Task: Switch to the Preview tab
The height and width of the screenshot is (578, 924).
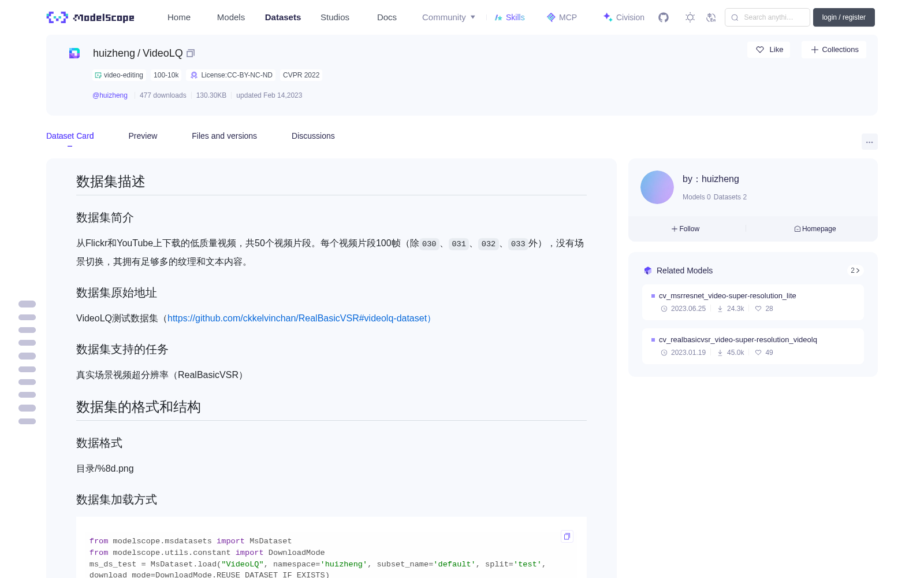Action: 143,136
